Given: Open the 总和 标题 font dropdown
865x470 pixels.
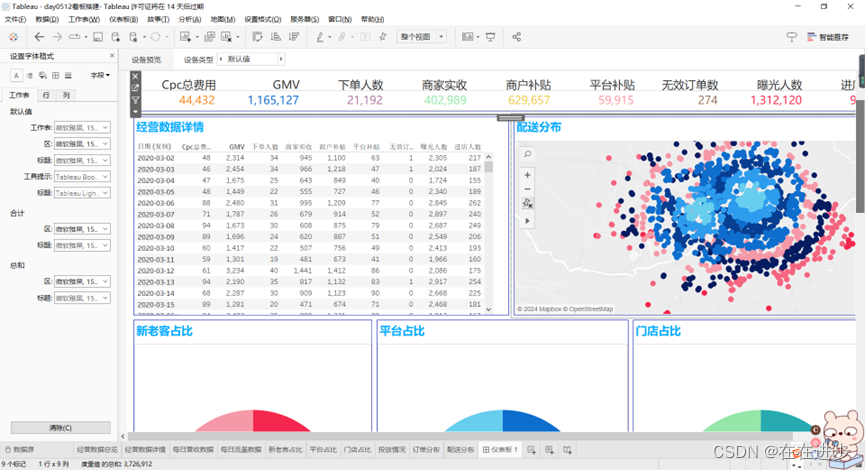Looking at the screenshot, I should [x=82, y=298].
